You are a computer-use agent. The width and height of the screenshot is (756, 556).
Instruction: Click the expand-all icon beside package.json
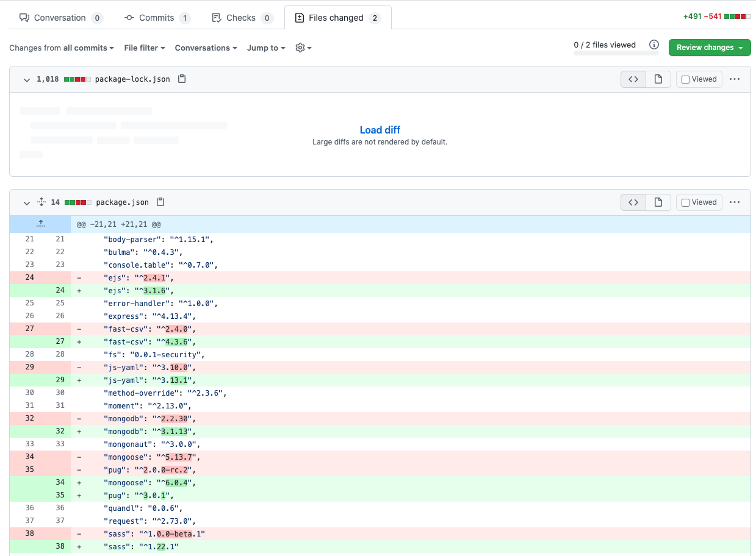tap(41, 202)
